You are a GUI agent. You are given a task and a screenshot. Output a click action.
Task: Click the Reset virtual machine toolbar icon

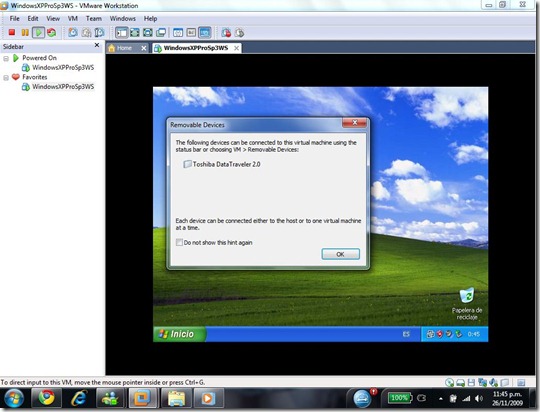pyautogui.click(x=52, y=32)
